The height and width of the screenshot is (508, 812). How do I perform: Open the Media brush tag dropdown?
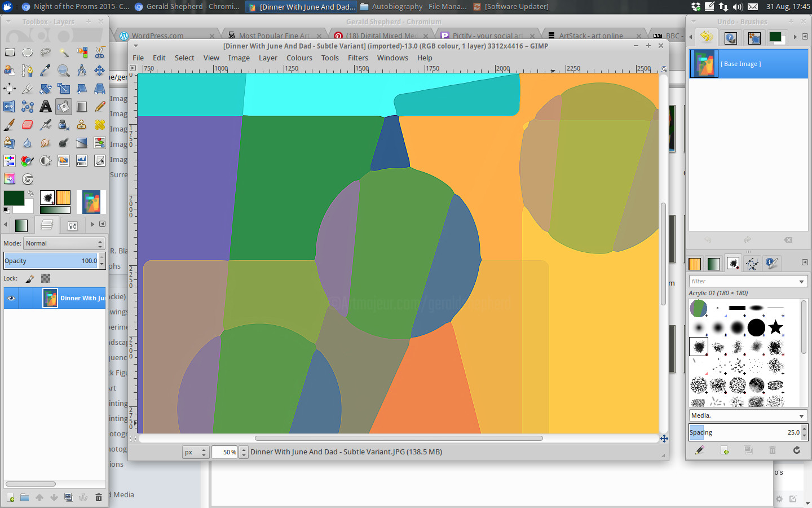pyautogui.click(x=748, y=415)
